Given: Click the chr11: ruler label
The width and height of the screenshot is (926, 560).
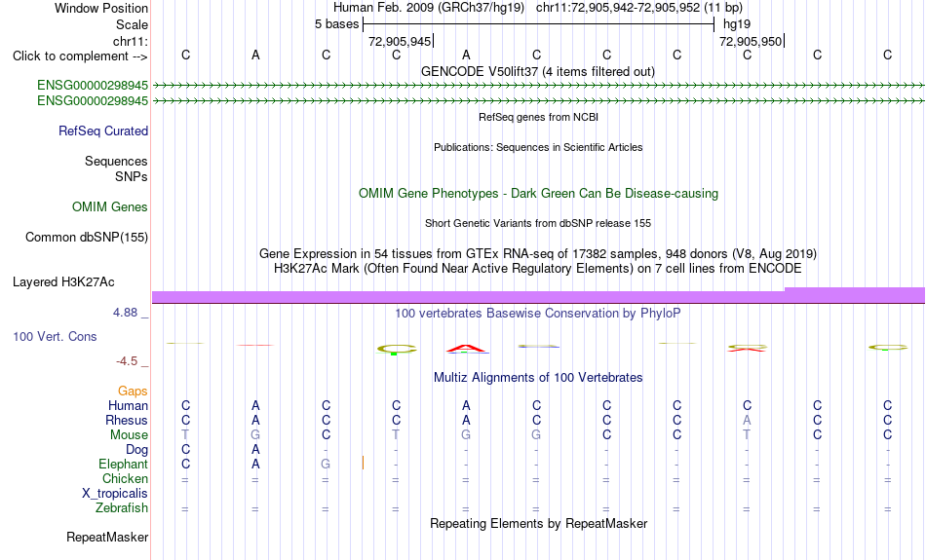Looking at the screenshot, I should 131,41.
